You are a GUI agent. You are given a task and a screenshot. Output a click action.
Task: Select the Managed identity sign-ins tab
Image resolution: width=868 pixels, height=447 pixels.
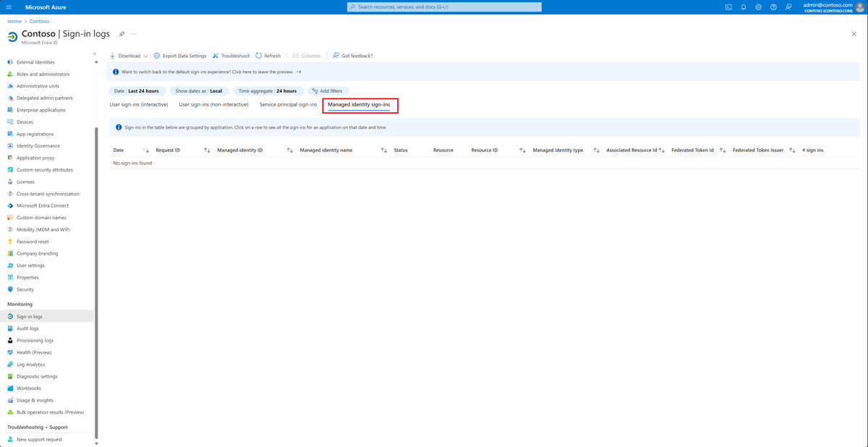click(x=359, y=105)
